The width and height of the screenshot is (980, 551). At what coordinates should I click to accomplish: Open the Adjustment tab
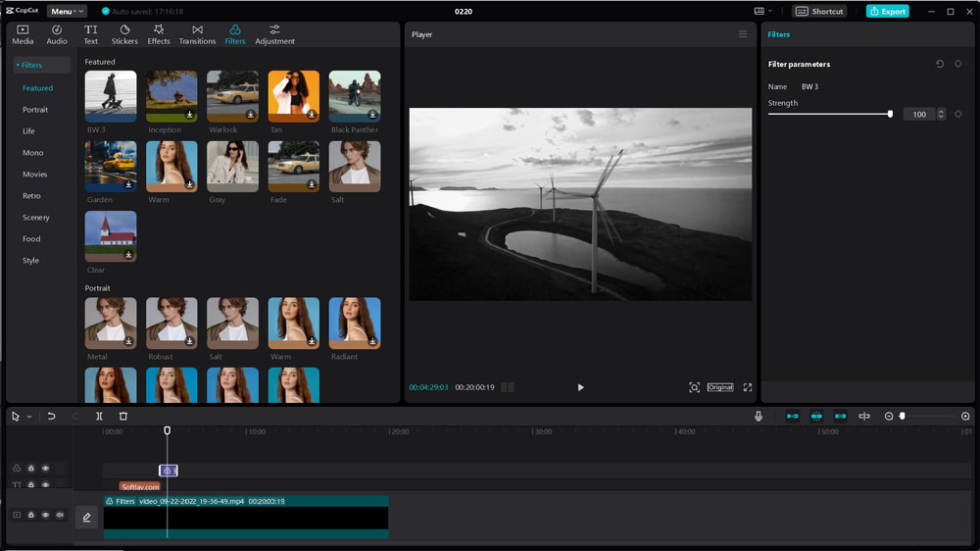(x=274, y=34)
